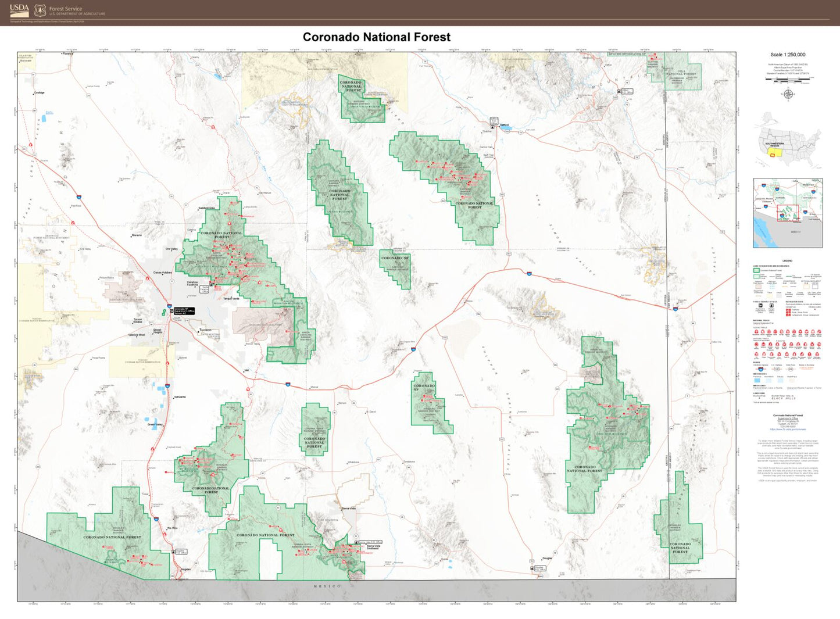Click the LEGEND heading
The width and height of the screenshot is (840, 619).
(x=787, y=261)
